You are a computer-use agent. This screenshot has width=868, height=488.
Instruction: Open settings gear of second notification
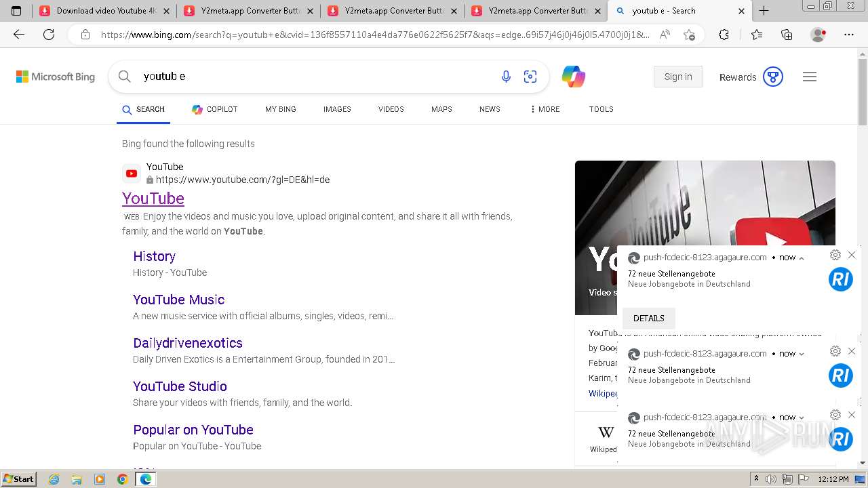pos(835,351)
